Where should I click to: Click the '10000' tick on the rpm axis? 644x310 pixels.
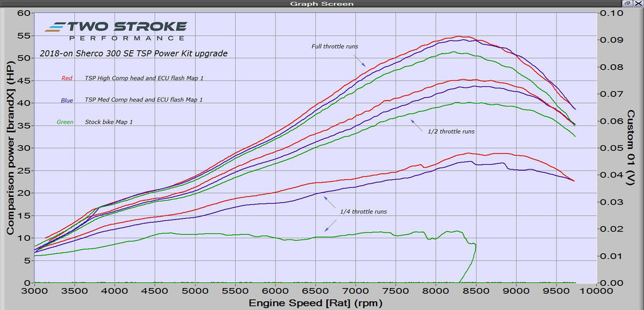click(x=596, y=292)
